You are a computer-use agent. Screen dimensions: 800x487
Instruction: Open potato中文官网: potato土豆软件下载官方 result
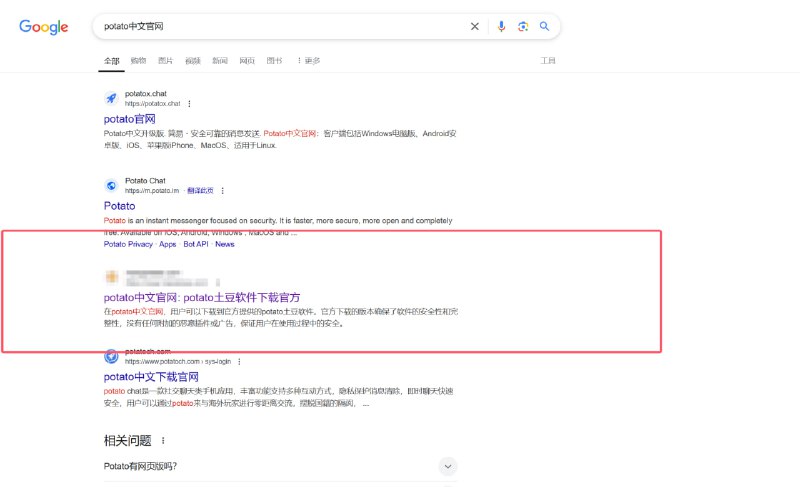coord(202,297)
